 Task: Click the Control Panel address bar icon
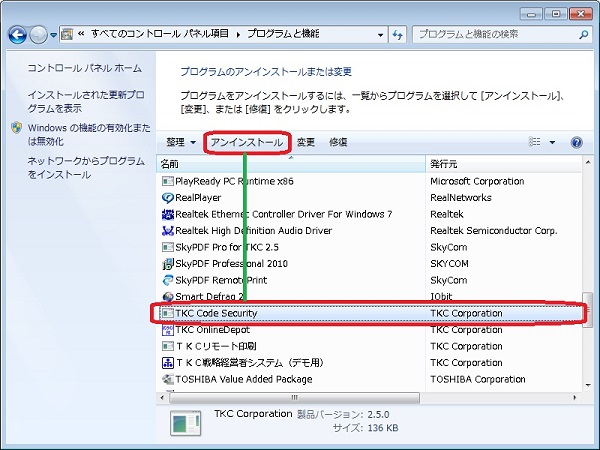pyautogui.click(x=67, y=34)
